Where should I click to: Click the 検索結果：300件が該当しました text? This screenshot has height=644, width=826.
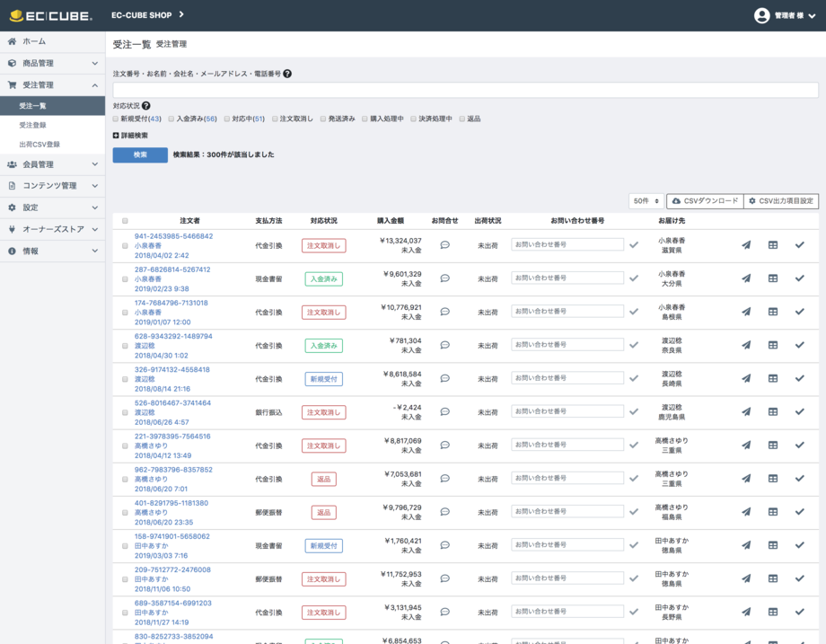tap(224, 155)
